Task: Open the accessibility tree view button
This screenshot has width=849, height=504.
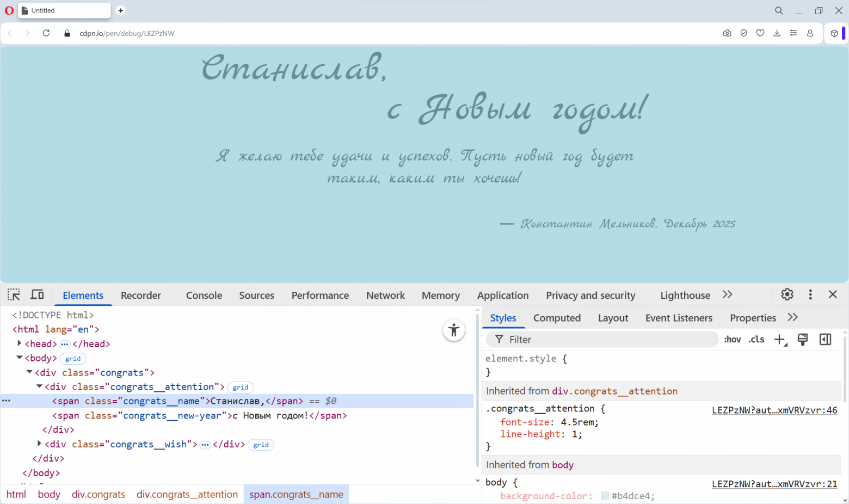Action: 454,330
